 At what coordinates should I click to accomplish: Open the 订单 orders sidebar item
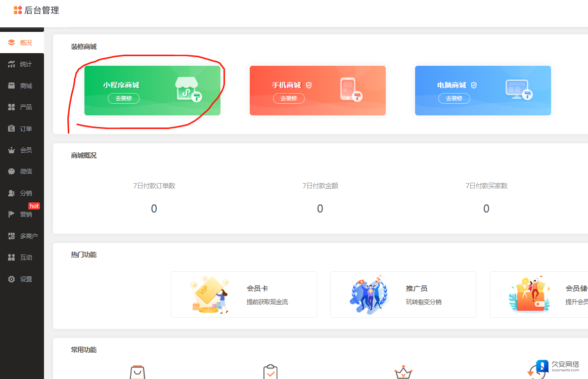click(x=22, y=129)
